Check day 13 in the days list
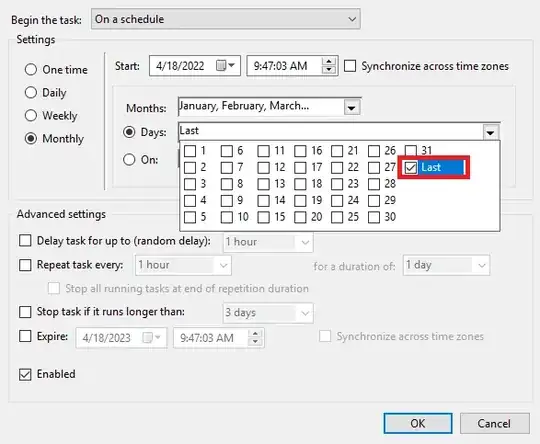The image size is (540, 444). tap(263, 184)
